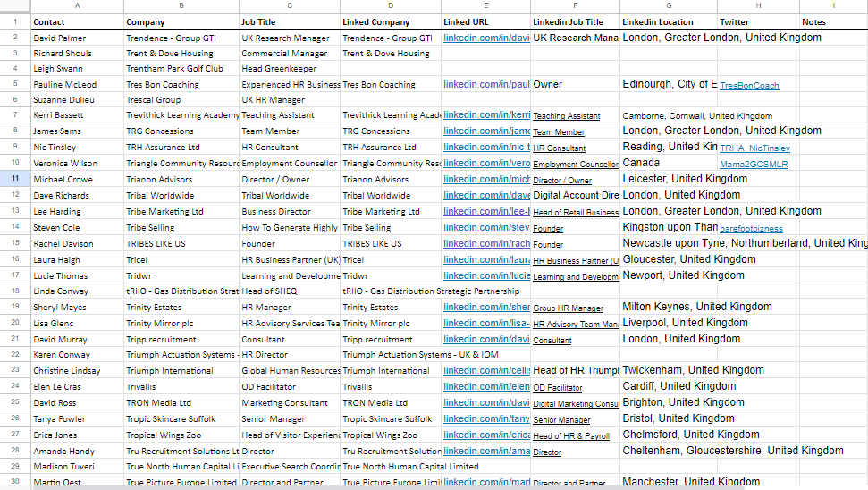This screenshot has width=868, height=490.
Task: Click the Suzanne Dulieu contact cell
Action: tap(77, 99)
